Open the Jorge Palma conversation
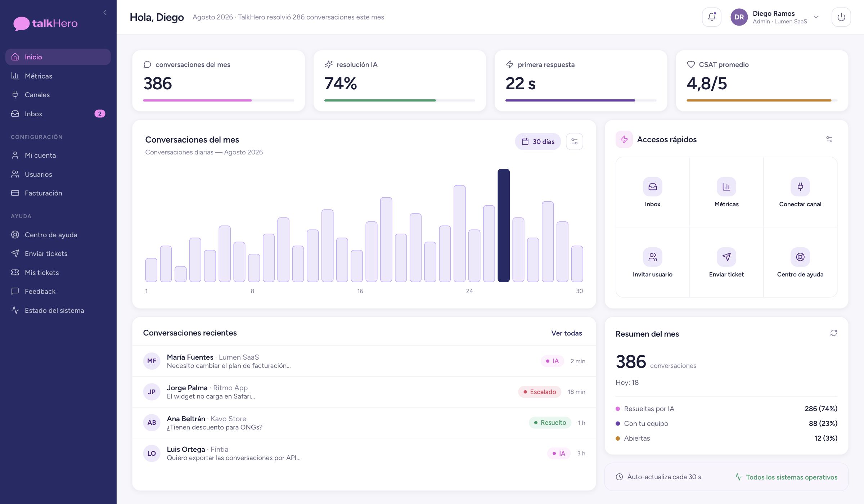Viewport: 864px width, 504px height. click(364, 392)
